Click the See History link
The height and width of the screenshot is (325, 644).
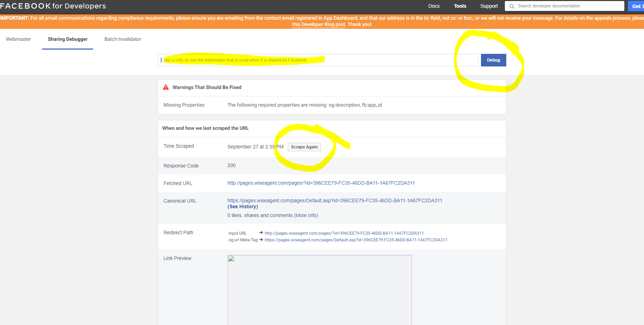(x=243, y=207)
